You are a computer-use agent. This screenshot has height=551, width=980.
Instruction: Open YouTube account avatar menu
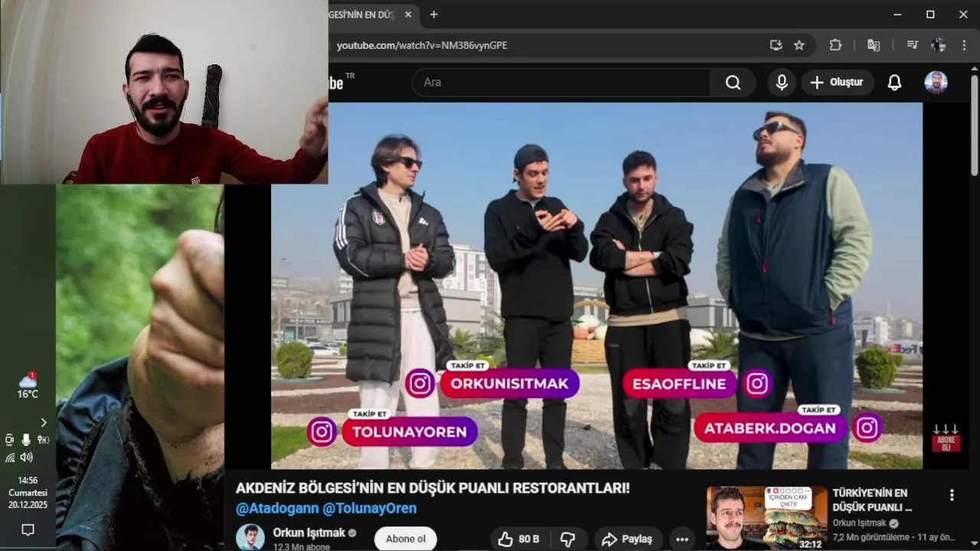936,83
